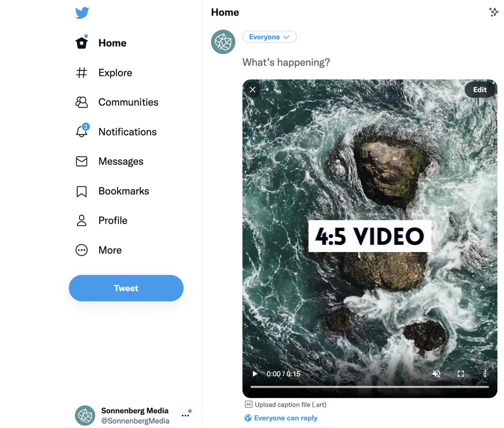Open the Home timeline

point(112,43)
